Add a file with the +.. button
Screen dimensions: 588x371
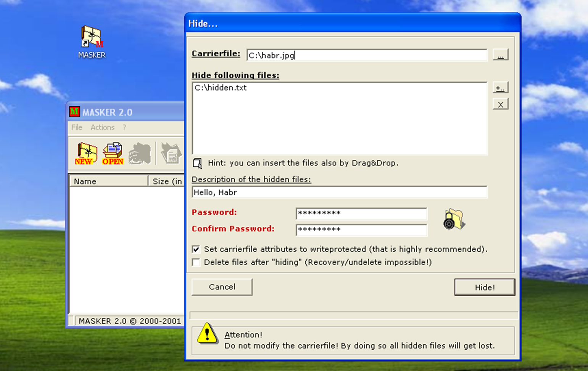[x=500, y=88]
